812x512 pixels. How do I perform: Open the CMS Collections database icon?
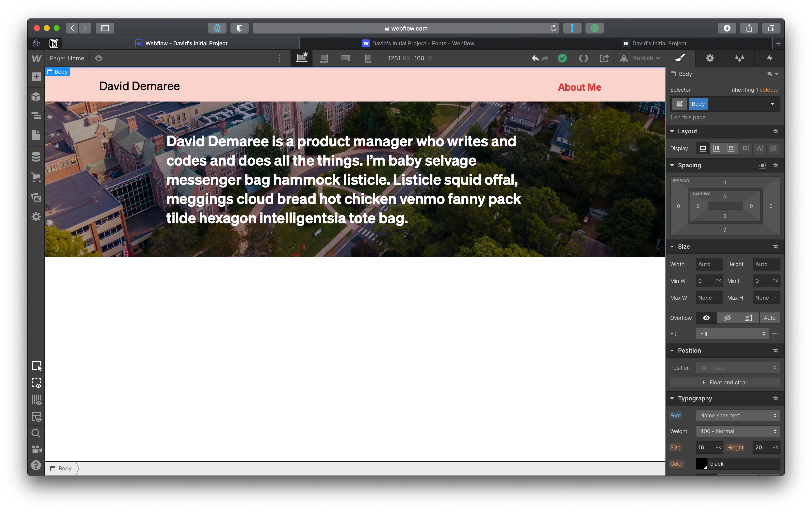point(36,157)
